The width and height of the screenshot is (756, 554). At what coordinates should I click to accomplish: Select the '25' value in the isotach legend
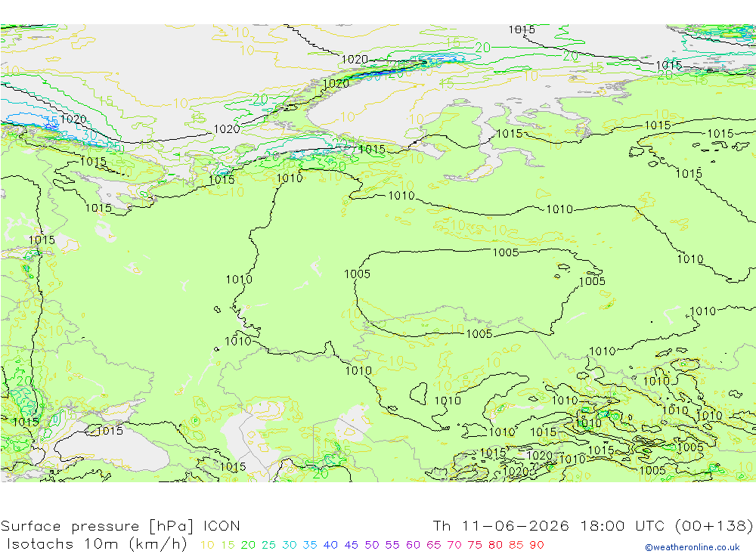(268, 545)
